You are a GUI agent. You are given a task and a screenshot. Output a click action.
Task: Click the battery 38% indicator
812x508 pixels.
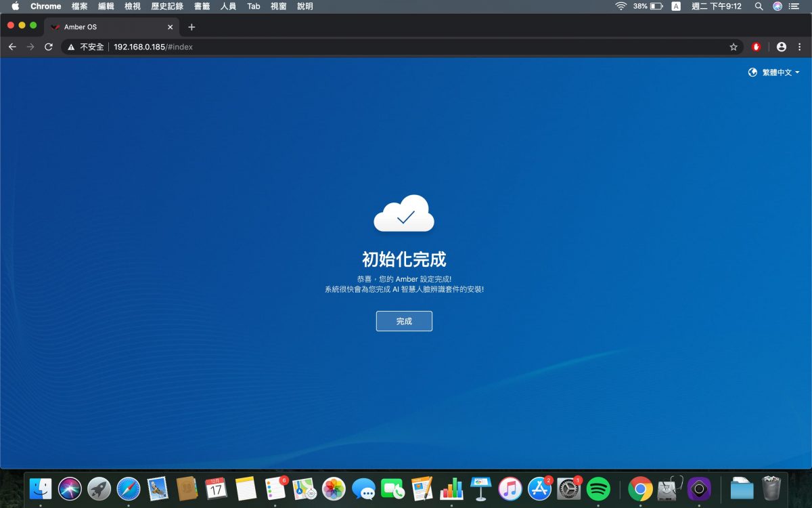pos(648,6)
